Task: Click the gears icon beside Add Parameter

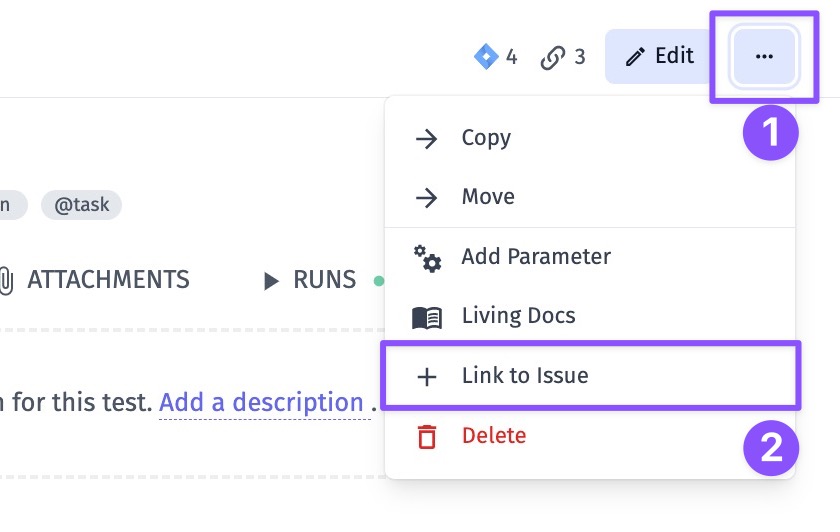Action: [427, 257]
